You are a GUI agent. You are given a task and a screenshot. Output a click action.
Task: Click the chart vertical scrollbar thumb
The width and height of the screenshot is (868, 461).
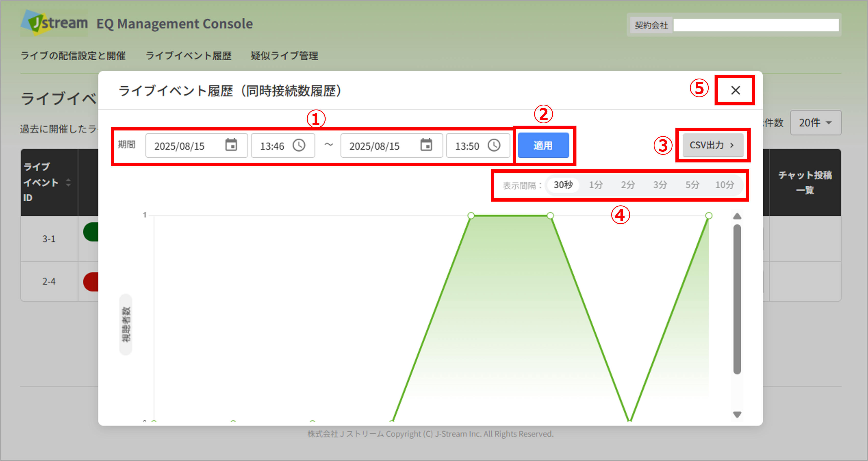[737, 299]
